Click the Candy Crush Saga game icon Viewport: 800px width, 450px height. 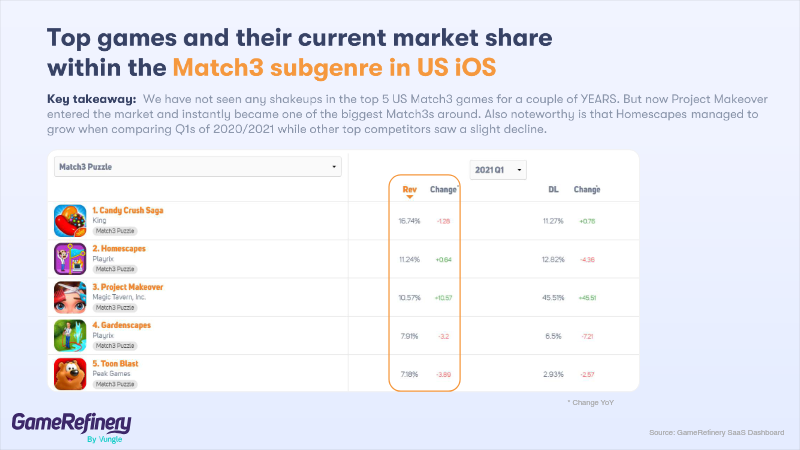(70, 220)
